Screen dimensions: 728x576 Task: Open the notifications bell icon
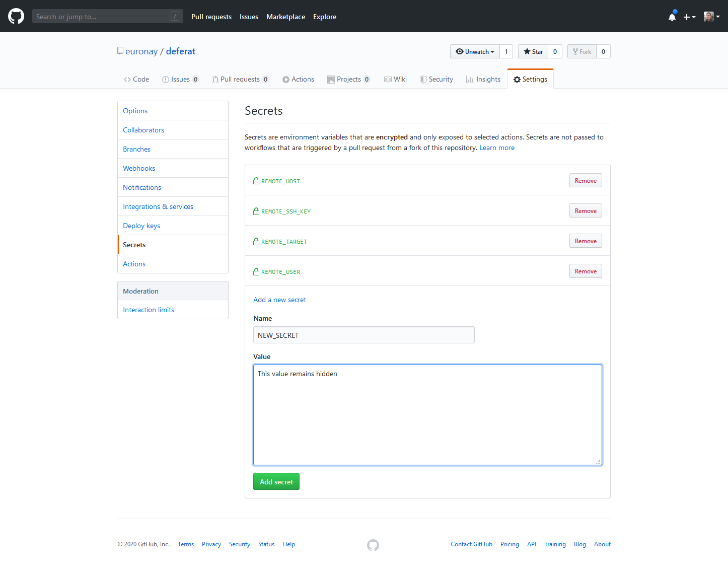(672, 17)
